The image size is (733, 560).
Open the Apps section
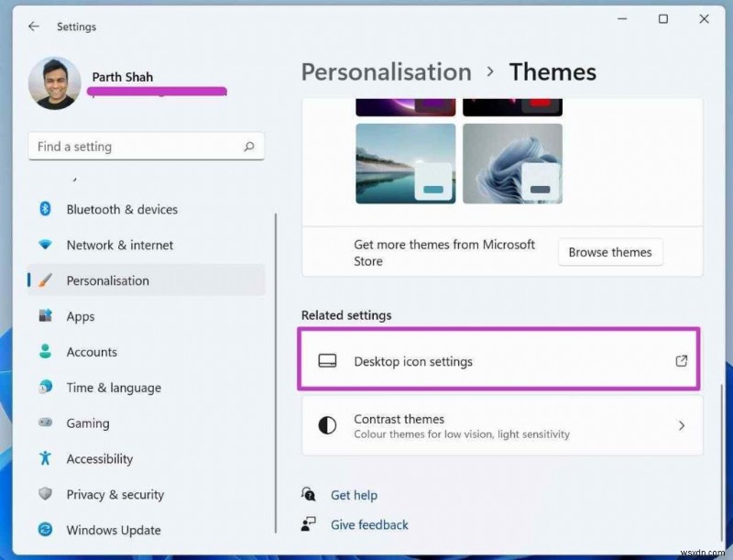pos(80,316)
